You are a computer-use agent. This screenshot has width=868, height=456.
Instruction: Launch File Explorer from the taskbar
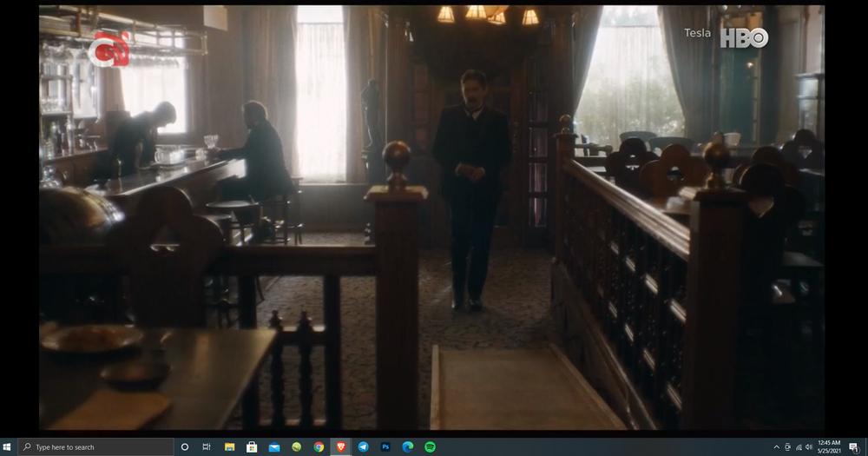(x=230, y=446)
